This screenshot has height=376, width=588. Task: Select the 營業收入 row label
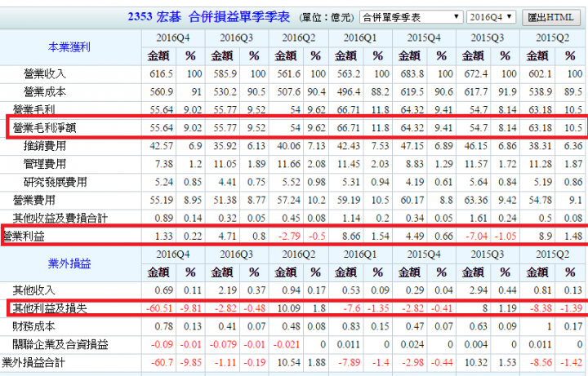(x=45, y=73)
